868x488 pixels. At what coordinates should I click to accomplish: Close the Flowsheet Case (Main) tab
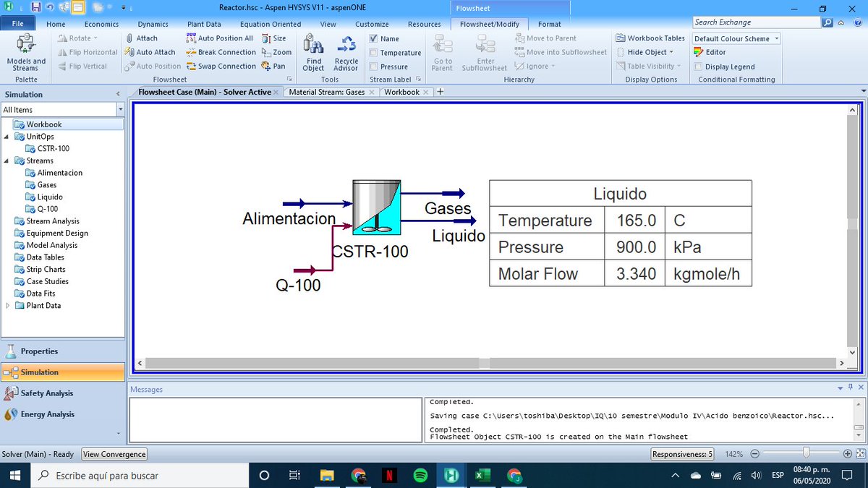tap(276, 93)
